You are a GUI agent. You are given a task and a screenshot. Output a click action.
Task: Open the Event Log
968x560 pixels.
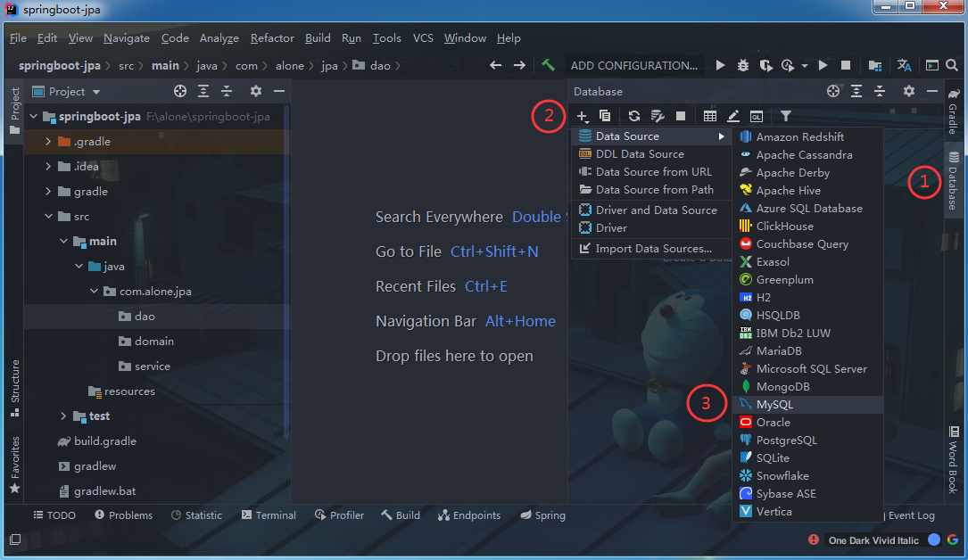911,515
